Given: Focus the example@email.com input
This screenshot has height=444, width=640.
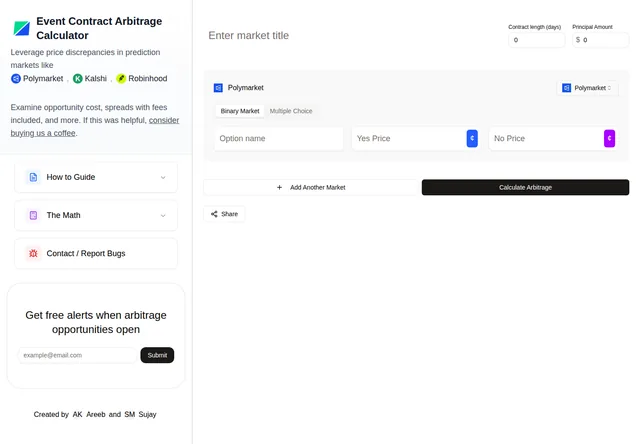Looking at the screenshot, I should (78, 355).
